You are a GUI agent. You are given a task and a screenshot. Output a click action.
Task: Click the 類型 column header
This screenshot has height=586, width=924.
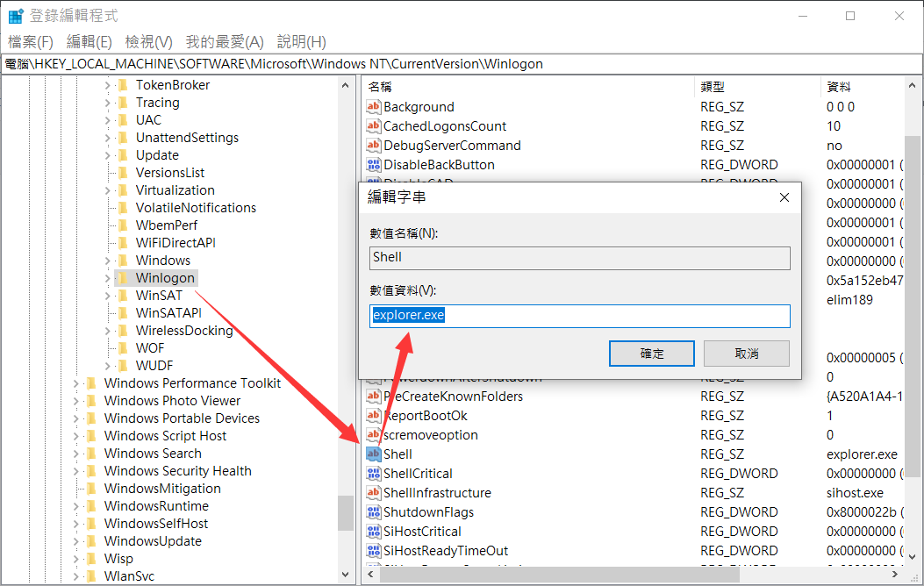pos(713,87)
